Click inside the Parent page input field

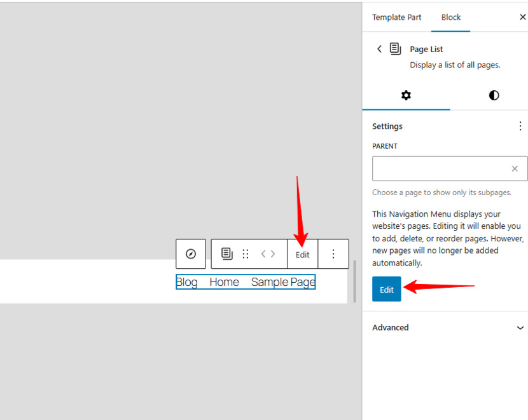point(441,168)
